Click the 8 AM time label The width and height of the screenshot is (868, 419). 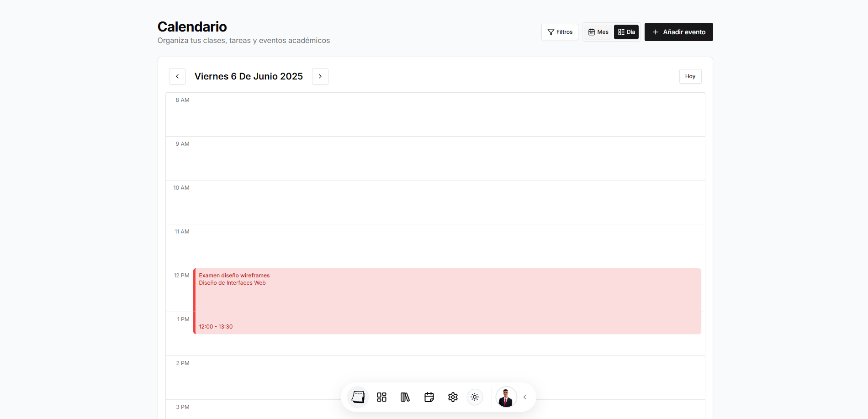click(182, 100)
